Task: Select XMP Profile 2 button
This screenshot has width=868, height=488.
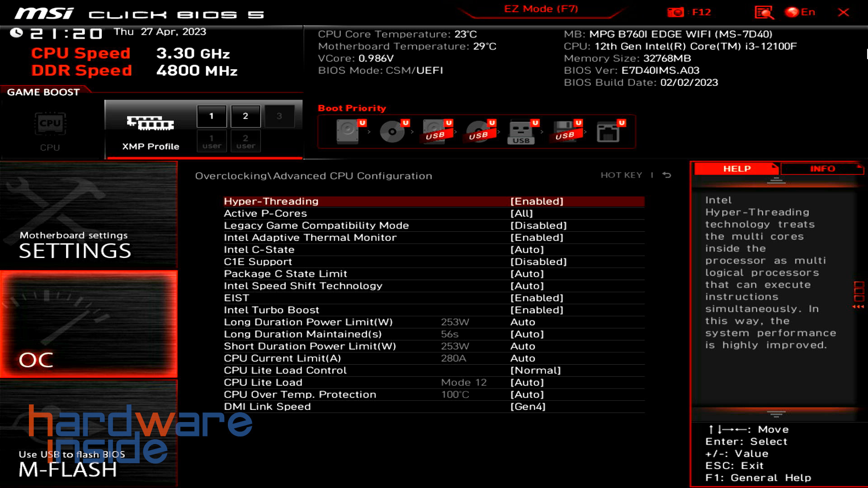Action: point(245,116)
